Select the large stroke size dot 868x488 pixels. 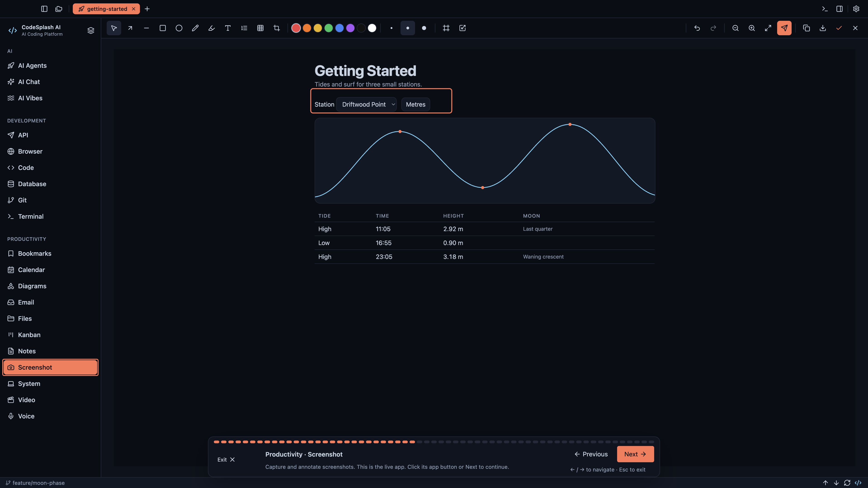[x=424, y=28]
